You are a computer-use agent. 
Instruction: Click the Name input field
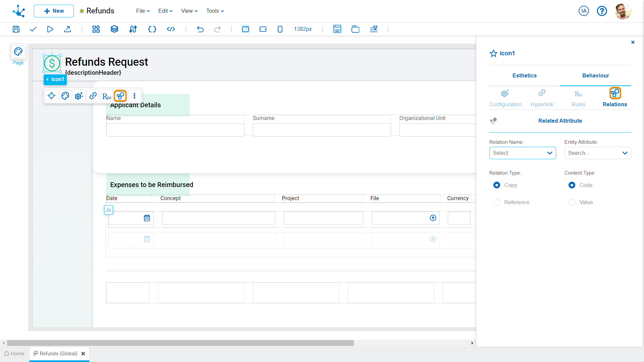(x=175, y=129)
